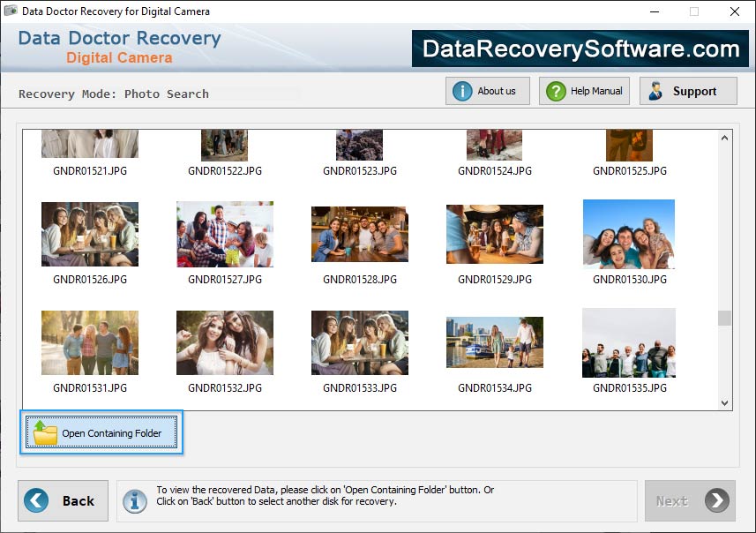Open the containing folder of recovered photos
The width and height of the screenshot is (756, 533).
point(101,432)
